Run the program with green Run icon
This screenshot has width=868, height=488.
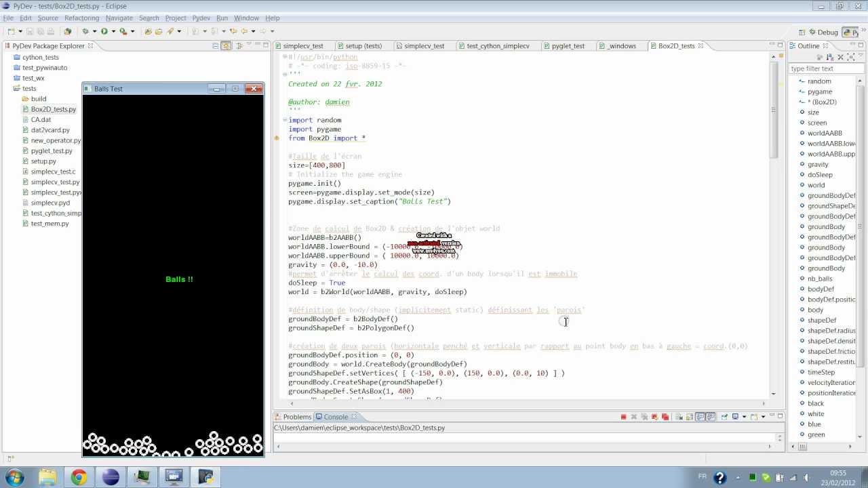[104, 31]
